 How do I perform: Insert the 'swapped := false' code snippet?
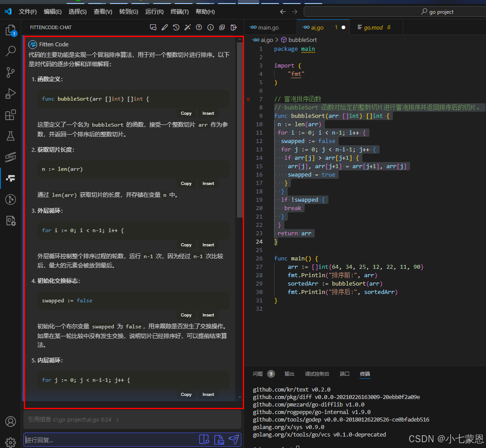tap(208, 315)
